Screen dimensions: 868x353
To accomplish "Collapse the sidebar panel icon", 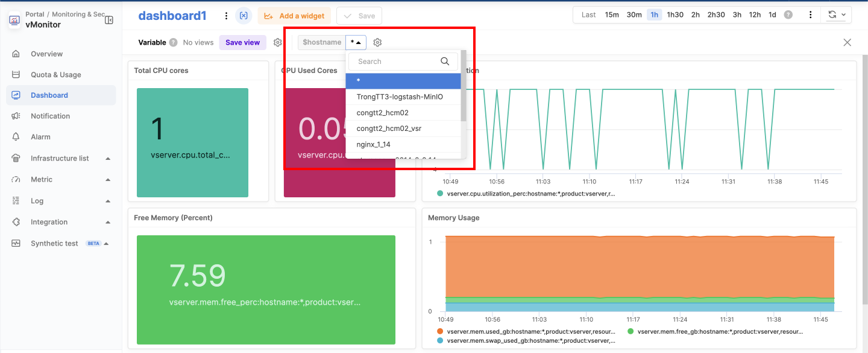I will point(109,20).
